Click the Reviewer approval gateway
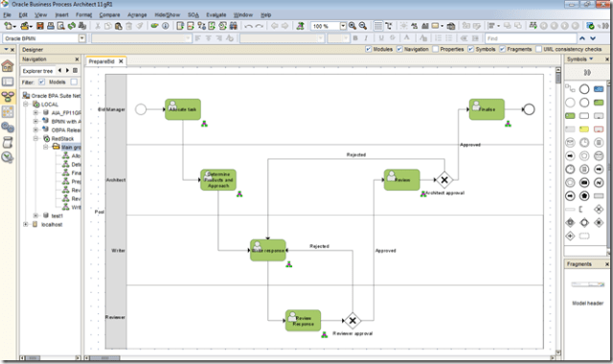Screen dimensions: 613x364 (x=352, y=321)
